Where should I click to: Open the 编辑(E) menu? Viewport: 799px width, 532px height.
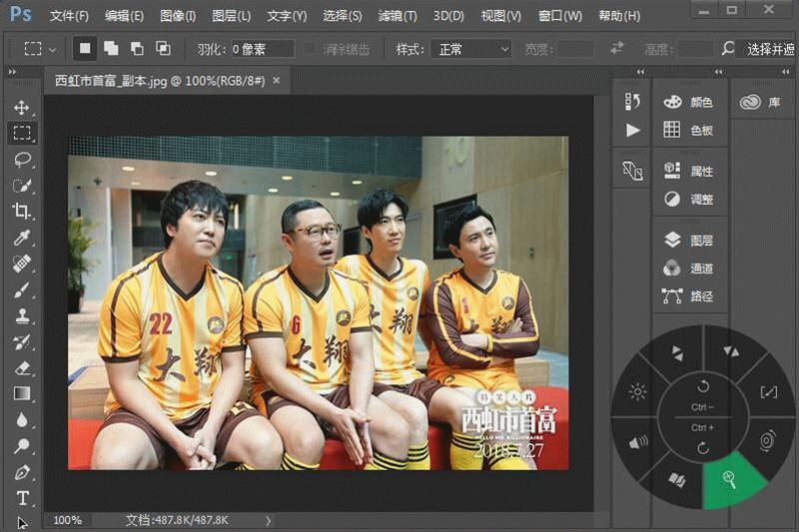124,16
